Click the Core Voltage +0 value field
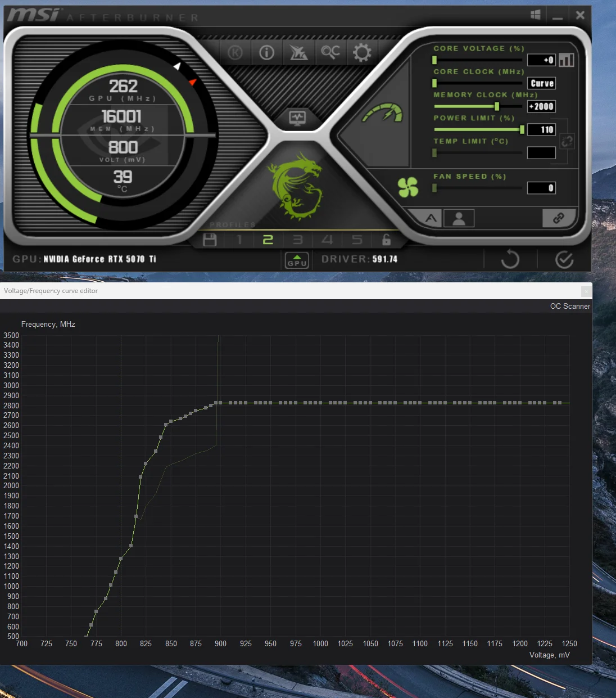 [541, 60]
